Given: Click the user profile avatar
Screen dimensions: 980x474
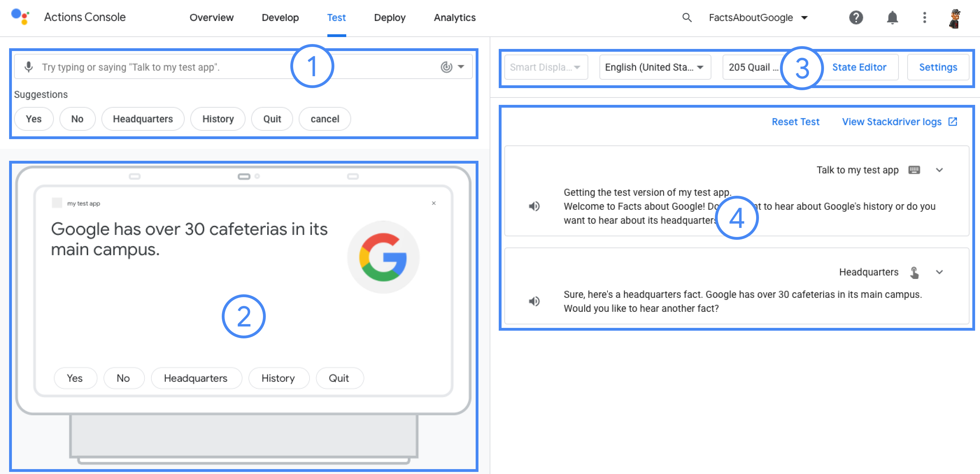Looking at the screenshot, I should coord(954,18).
